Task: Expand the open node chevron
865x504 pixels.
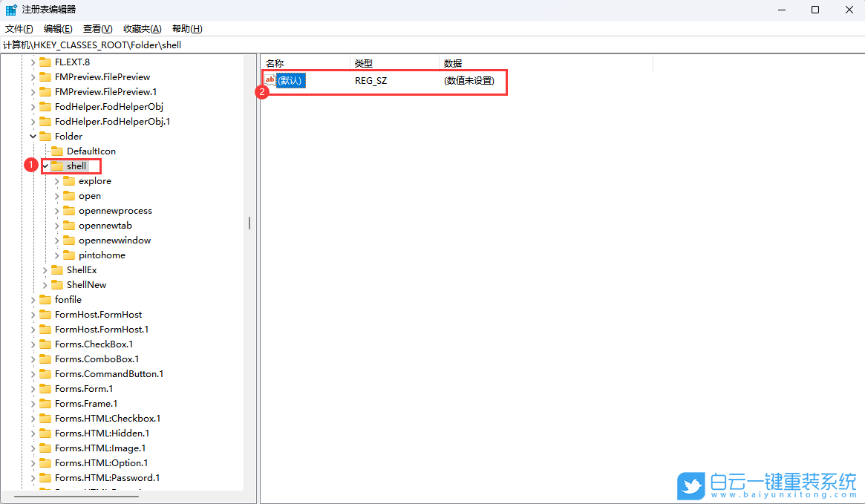Action: pos(56,195)
